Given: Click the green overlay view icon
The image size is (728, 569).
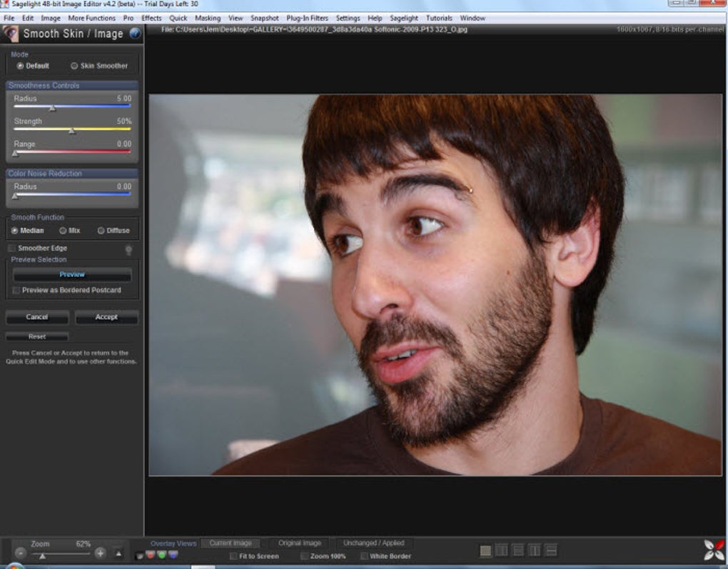Looking at the screenshot, I should coord(161,555).
